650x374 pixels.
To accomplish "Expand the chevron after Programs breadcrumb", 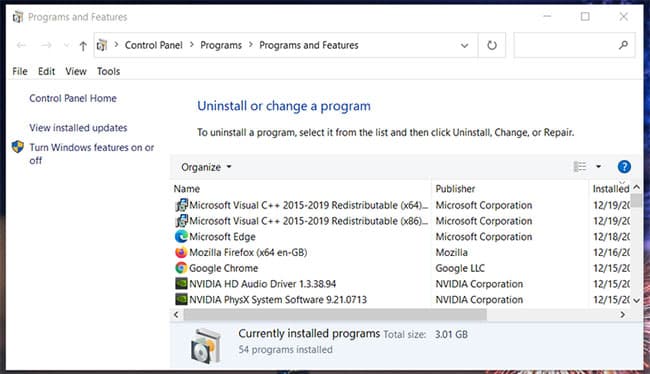I will tap(251, 45).
